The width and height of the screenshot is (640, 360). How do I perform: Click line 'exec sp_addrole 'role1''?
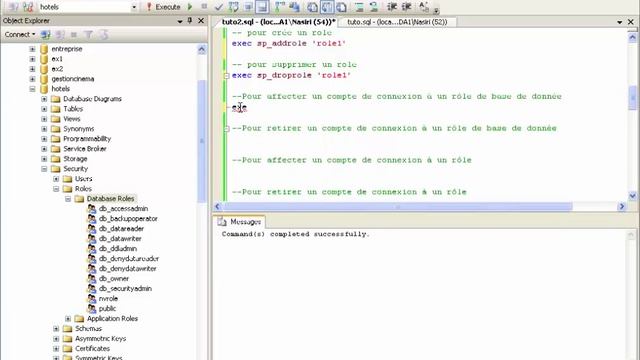click(x=289, y=43)
